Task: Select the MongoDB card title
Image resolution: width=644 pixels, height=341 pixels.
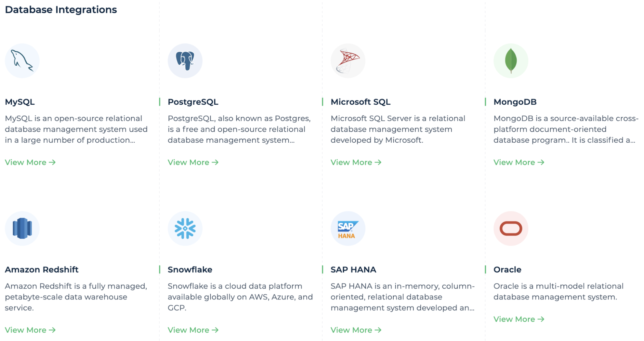Action: (x=515, y=102)
